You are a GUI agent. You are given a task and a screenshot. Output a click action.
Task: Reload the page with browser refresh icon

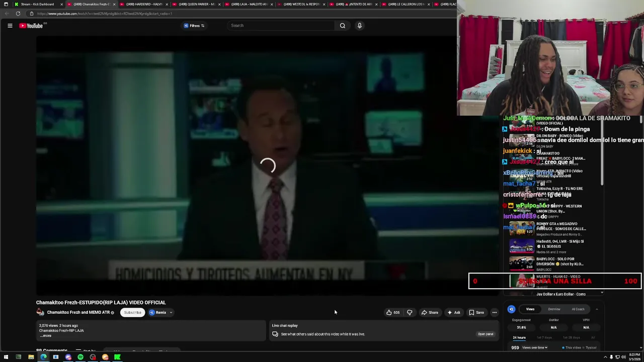point(18,14)
